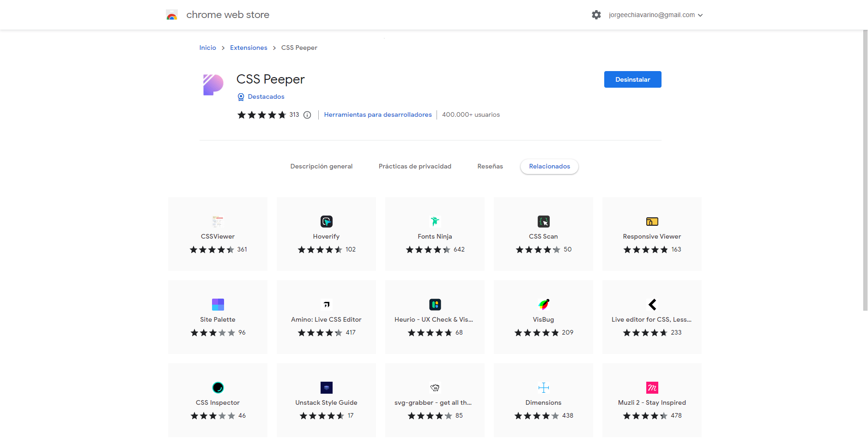868x444 pixels.
Task: Click the Live editor for CSS icon
Action: click(x=652, y=305)
